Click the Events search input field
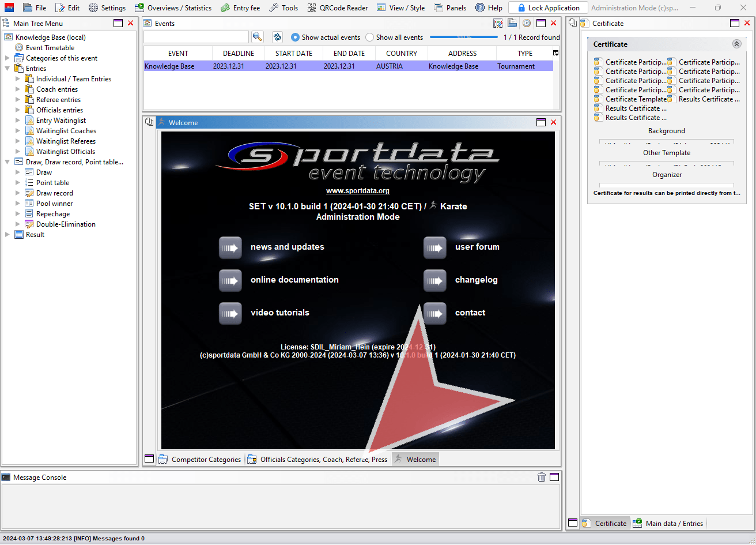Image resolution: width=756 pixels, height=545 pixels. [196, 37]
